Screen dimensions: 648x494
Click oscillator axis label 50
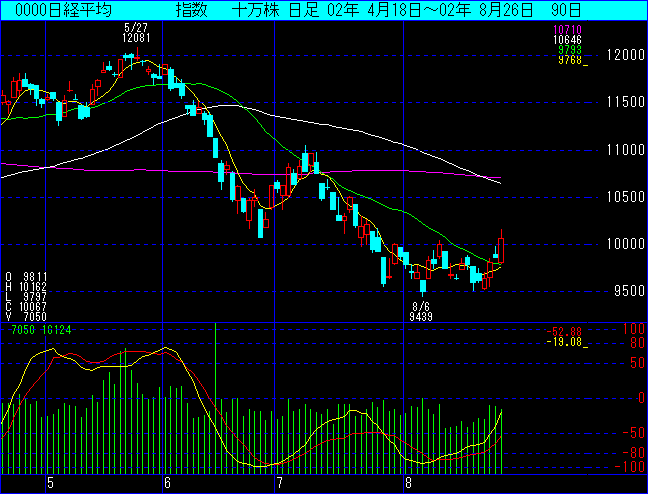tap(638, 363)
